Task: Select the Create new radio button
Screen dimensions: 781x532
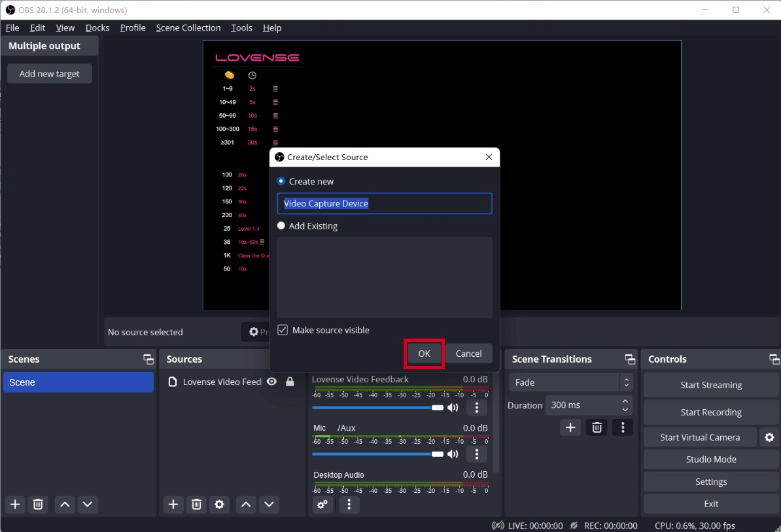Action: [x=281, y=182]
